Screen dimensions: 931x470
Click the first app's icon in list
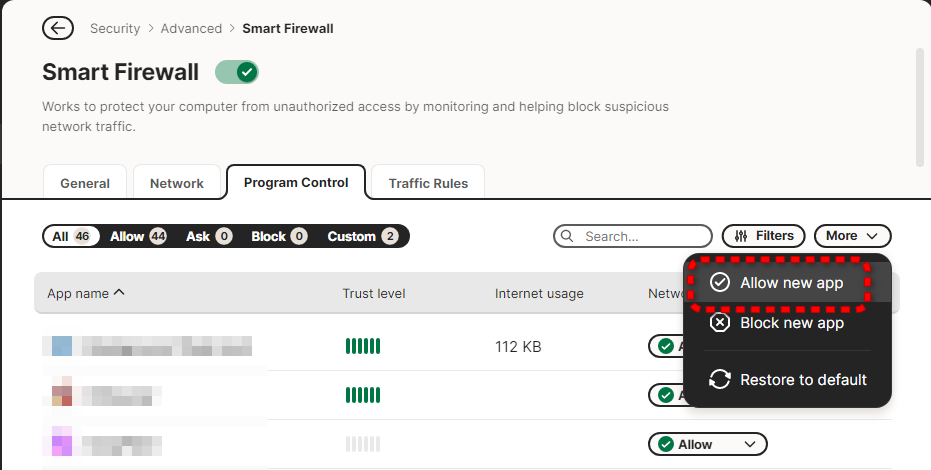pyautogui.click(x=62, y=347)
